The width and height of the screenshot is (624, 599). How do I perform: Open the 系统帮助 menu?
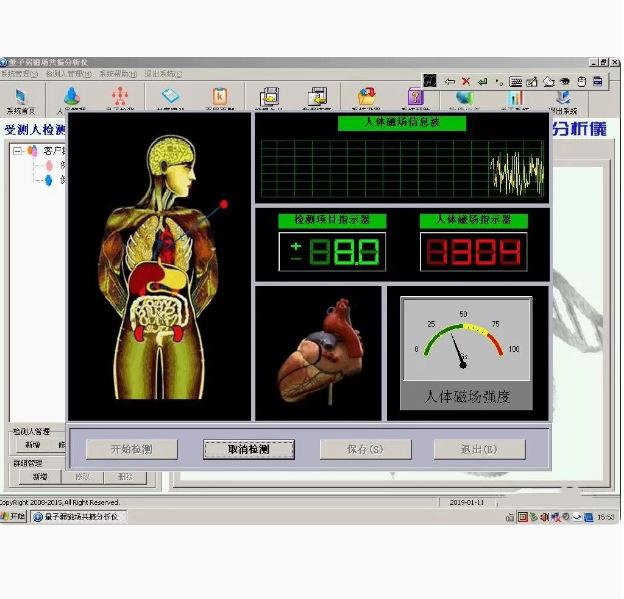pyautogui.click(x=118, y=74)
